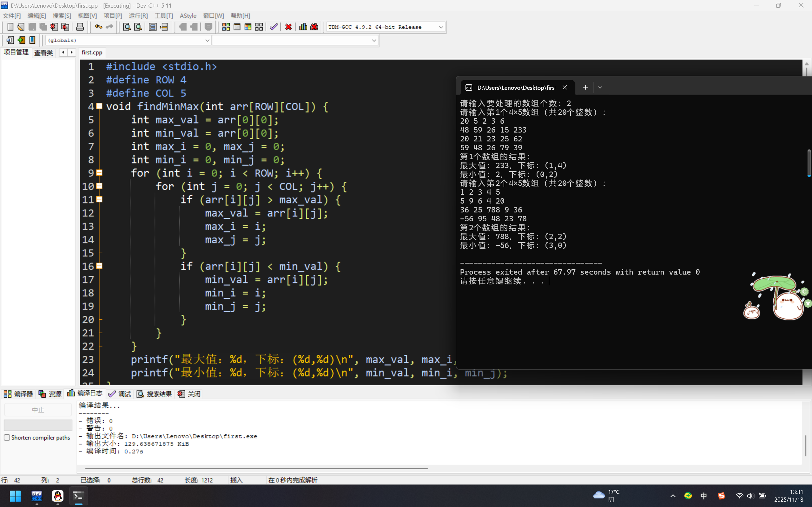Click the Find (magnifier) toolbar icon
Image resolution: width=812 pixels, height=507 pixels.
click(127, 27)
